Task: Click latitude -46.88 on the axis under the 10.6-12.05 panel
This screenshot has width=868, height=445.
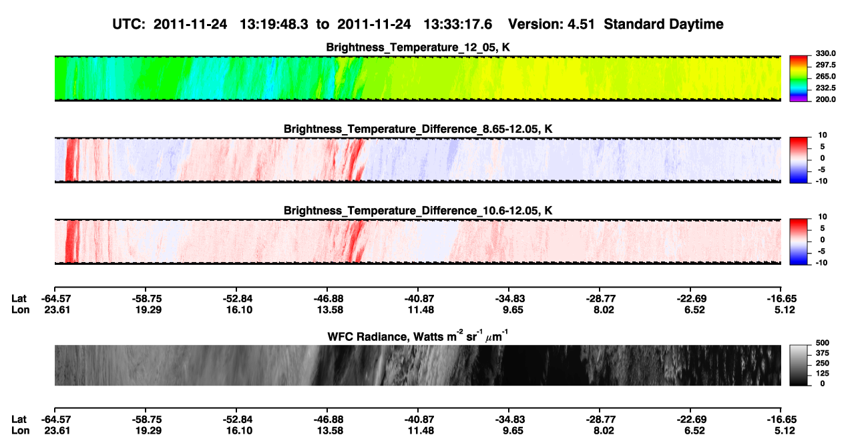Action: click(x=327, y=298)
